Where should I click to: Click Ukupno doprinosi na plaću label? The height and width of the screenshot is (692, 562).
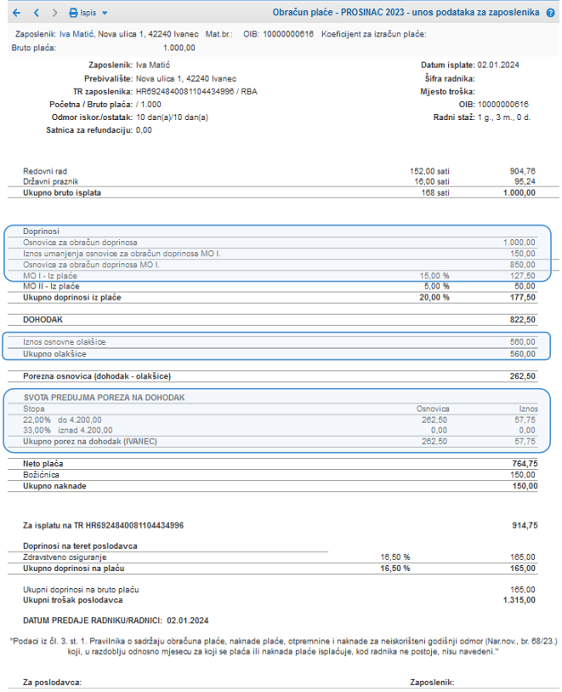coord(74,568)
